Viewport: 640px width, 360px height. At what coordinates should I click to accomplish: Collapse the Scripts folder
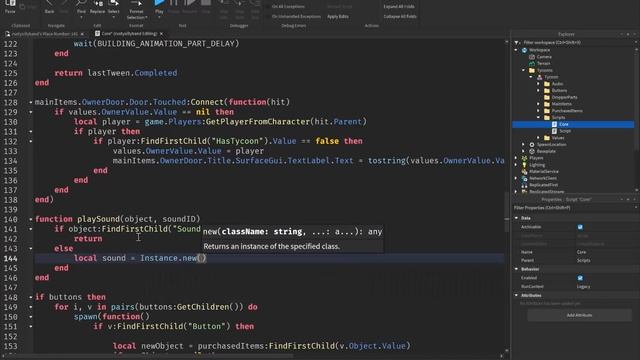538,118
